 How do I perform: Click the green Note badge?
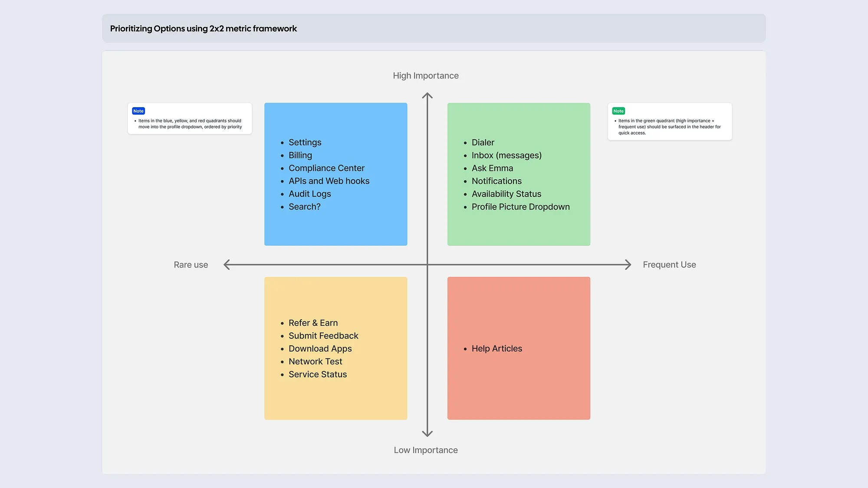pos(618,111)
